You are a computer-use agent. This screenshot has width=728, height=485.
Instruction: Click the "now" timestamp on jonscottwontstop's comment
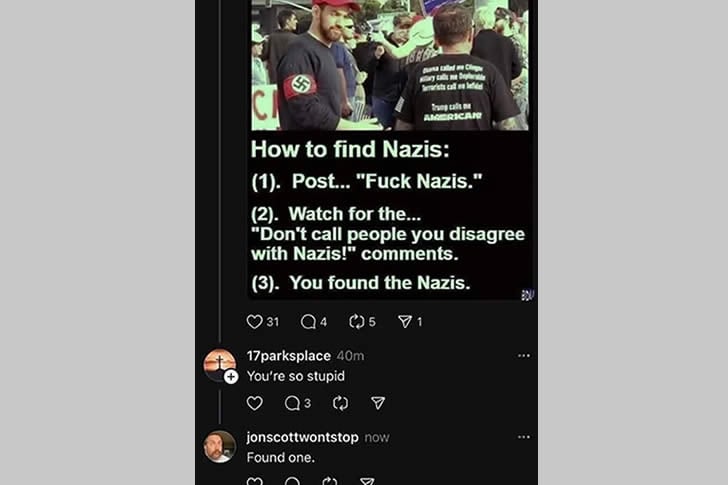[x=377, y=437]
